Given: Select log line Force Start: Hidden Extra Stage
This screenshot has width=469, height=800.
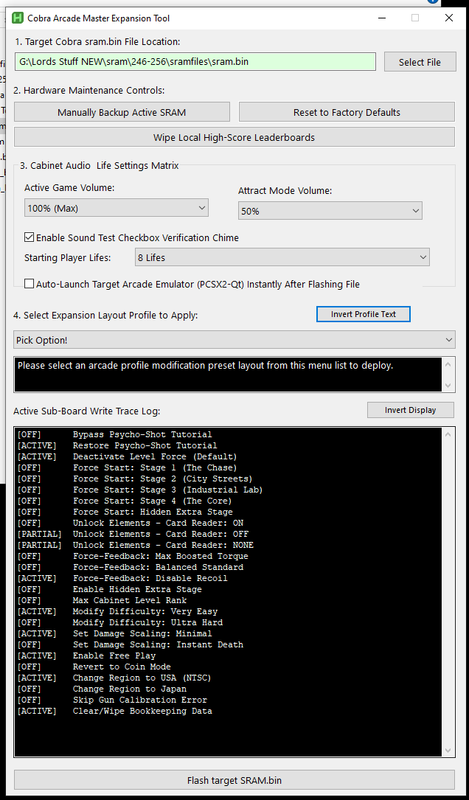Looking at the screenshot, I should (125, 512).
